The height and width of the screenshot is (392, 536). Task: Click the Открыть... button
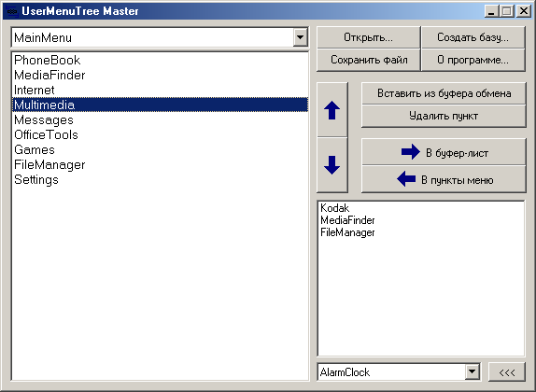pos(368,37)
